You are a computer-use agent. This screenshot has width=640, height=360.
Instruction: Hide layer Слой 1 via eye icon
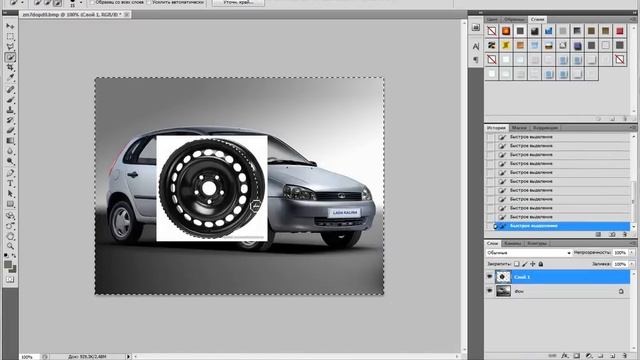[x=489, y=277]
